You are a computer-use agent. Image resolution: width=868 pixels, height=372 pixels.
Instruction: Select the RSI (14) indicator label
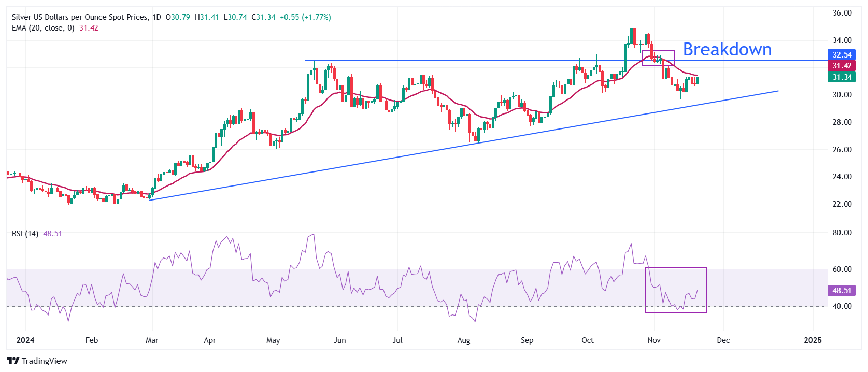[25, 234]
